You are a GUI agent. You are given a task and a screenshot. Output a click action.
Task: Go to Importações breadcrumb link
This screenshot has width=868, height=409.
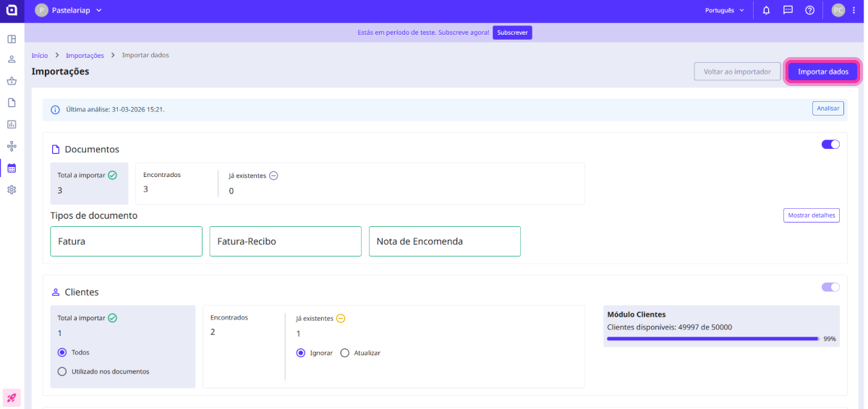point(85,55)
